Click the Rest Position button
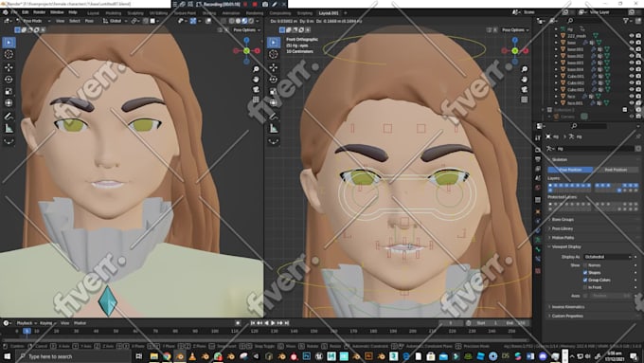644x363 pixels. point(616,170)
